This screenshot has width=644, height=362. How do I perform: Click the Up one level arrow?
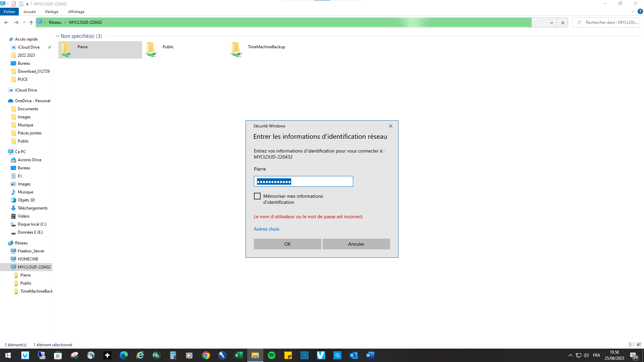[x=31, y=22]
